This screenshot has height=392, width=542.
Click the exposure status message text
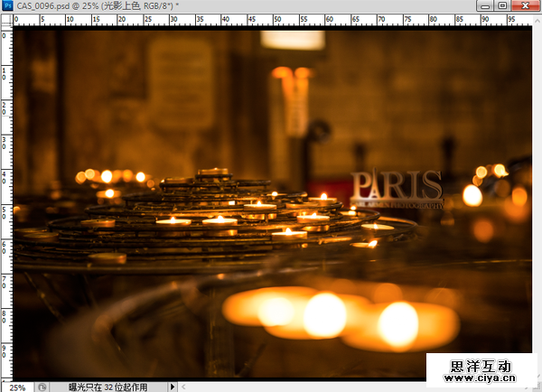(x=108, y=386)
